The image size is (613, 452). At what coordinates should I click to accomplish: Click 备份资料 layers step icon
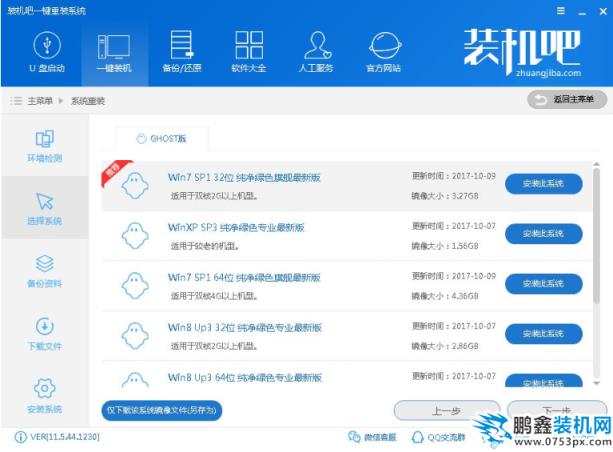pos(45,263)
